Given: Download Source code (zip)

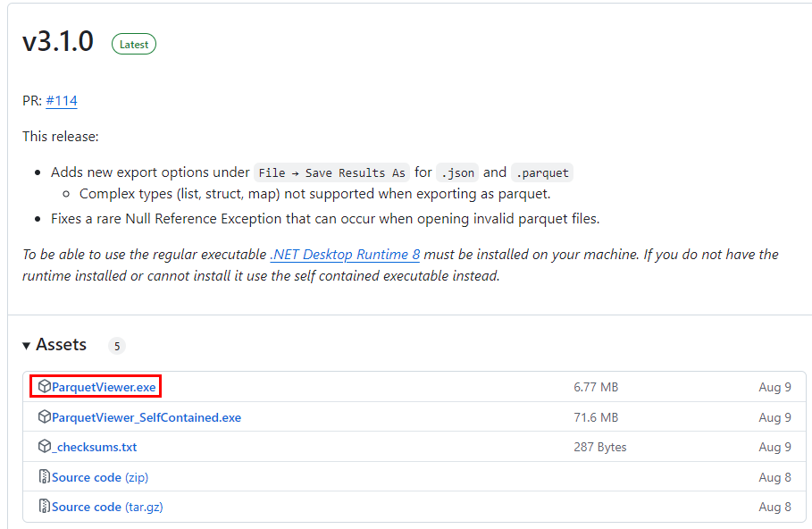Looking at the screenshot, I should click(x=100, y=477).
